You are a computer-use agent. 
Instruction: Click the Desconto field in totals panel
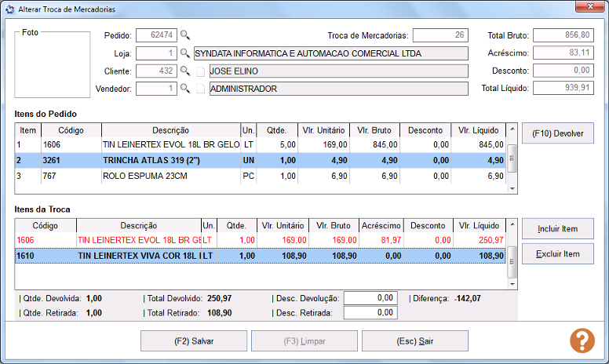563,71
